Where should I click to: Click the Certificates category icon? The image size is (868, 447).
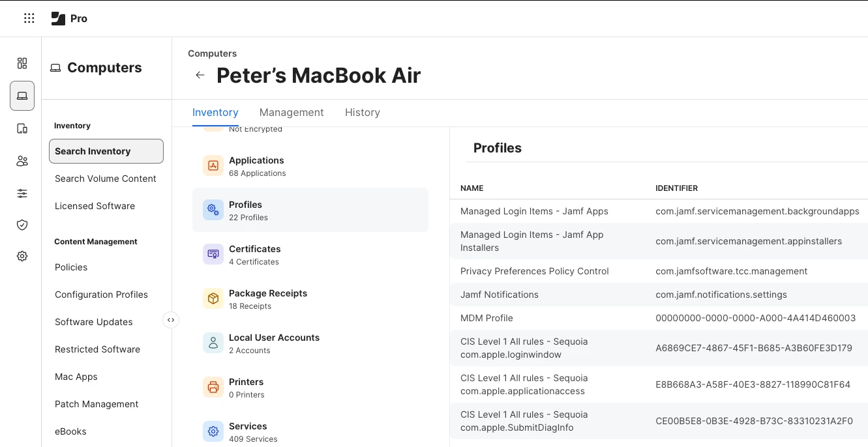tap(213, 254)
